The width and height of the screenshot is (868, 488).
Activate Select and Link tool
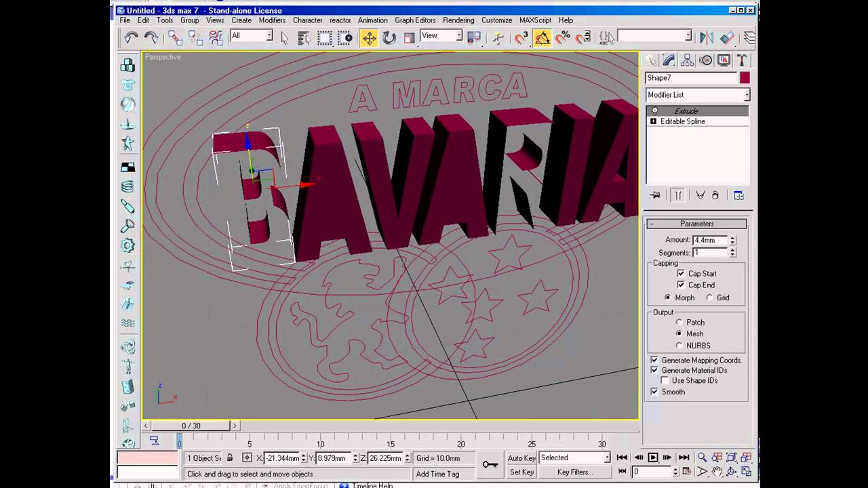tap(175, 38)
